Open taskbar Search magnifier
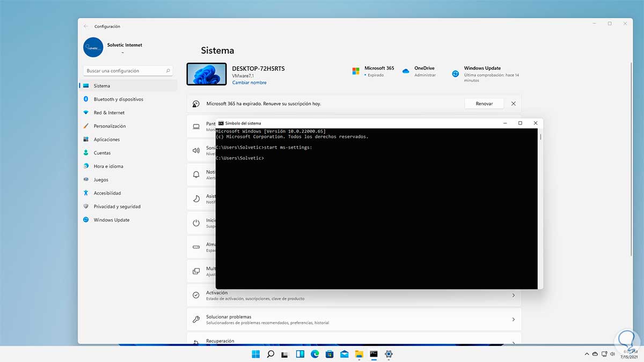This screenshot has width=644, height=362. point(271,354)
